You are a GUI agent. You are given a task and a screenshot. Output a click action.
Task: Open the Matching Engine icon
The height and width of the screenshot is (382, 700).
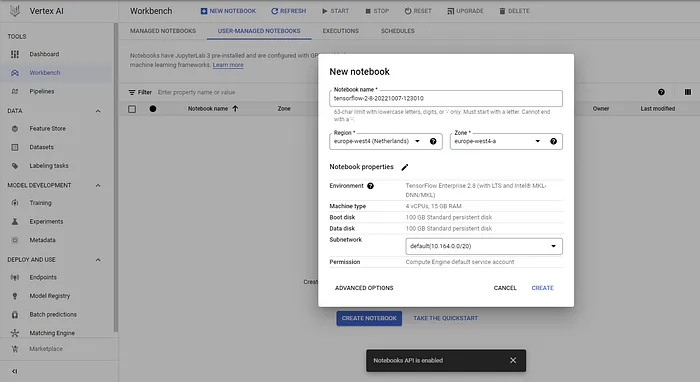coord(15,333)
